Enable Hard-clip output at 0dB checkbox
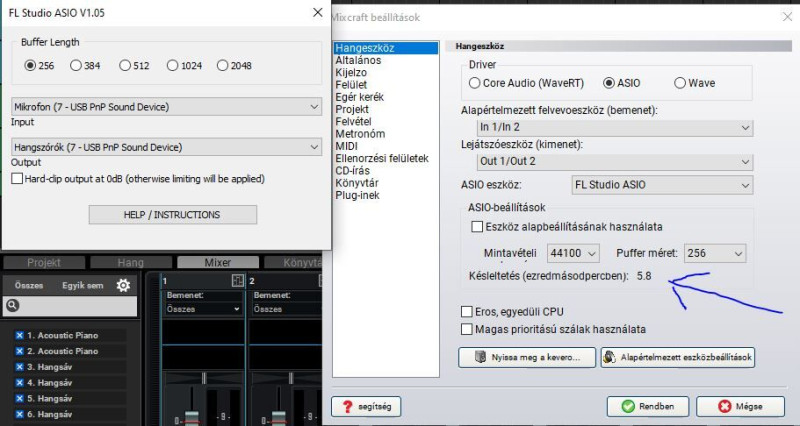Image resolution: width=800 pixels, height=426 pixels. click(17, 179)
